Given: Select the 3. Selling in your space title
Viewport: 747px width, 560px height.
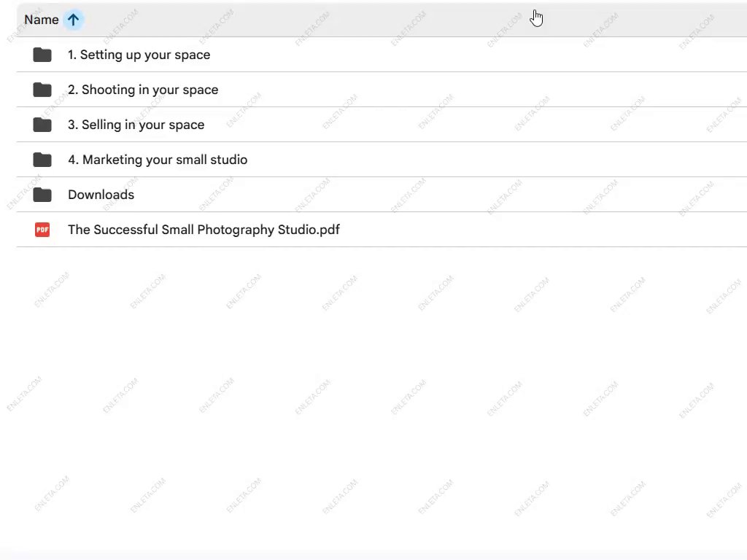Looking at the screenshot, I should 136,125.
